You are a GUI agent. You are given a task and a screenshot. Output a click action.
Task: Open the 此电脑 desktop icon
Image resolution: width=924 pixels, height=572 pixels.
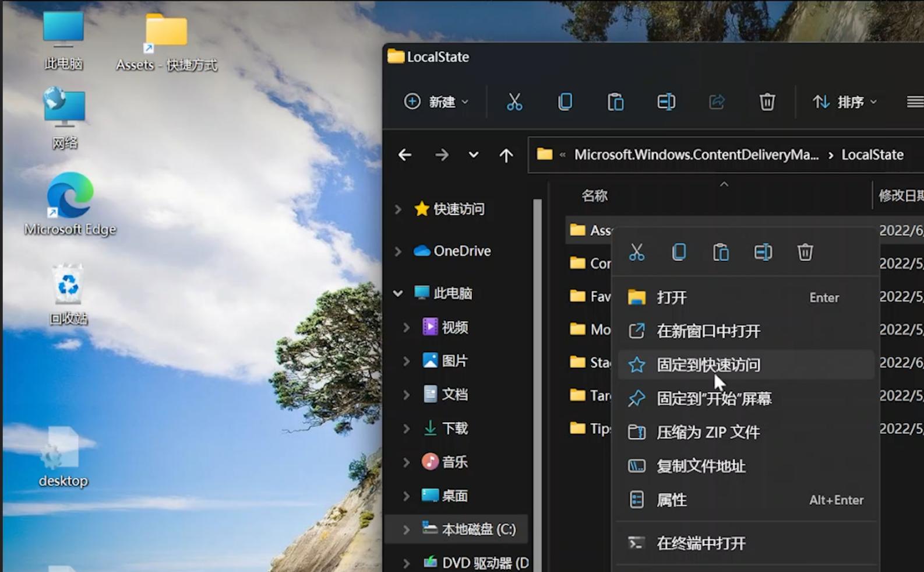click(64, 41)
